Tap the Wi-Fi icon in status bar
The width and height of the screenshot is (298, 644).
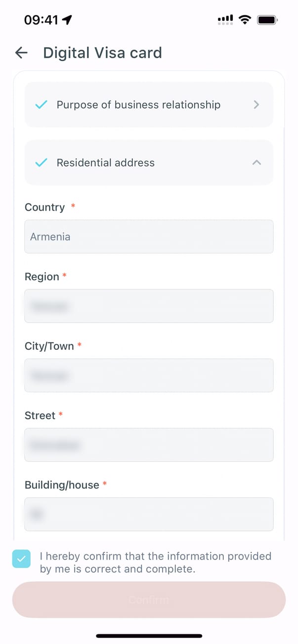[244, 20]
